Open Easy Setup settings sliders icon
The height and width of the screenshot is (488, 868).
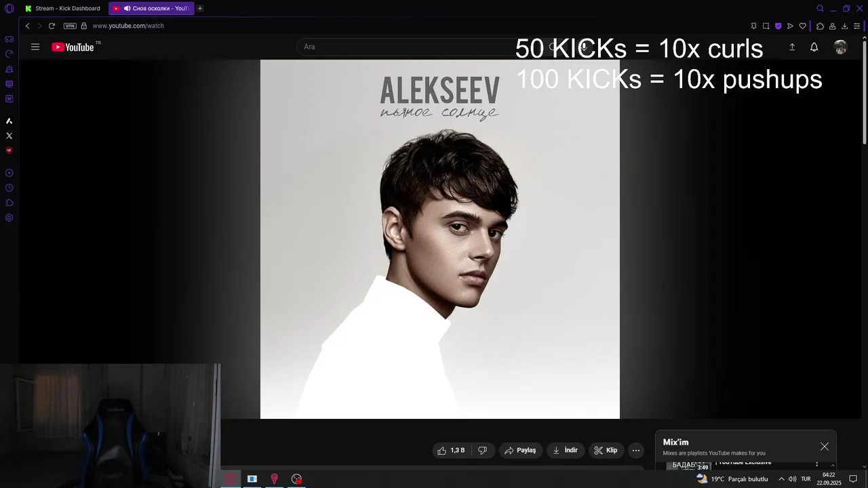click(856, 26)
